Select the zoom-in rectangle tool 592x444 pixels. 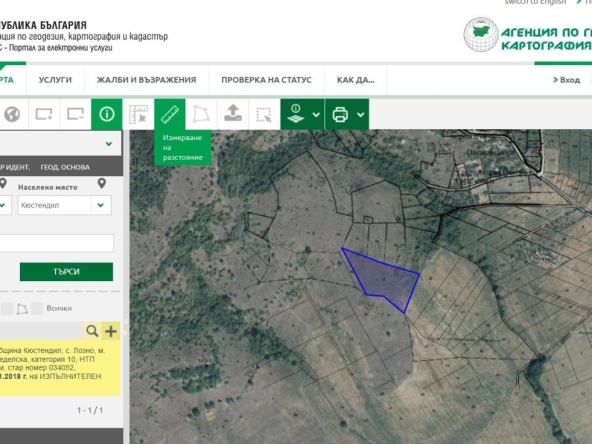click(44, 114)
